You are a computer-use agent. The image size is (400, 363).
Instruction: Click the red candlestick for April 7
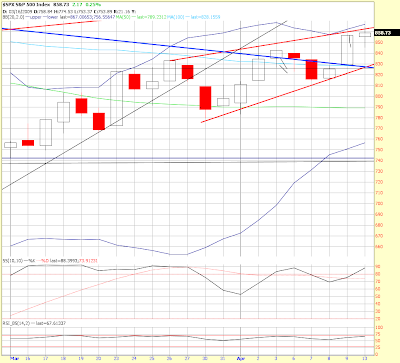[x=311, y=69]
